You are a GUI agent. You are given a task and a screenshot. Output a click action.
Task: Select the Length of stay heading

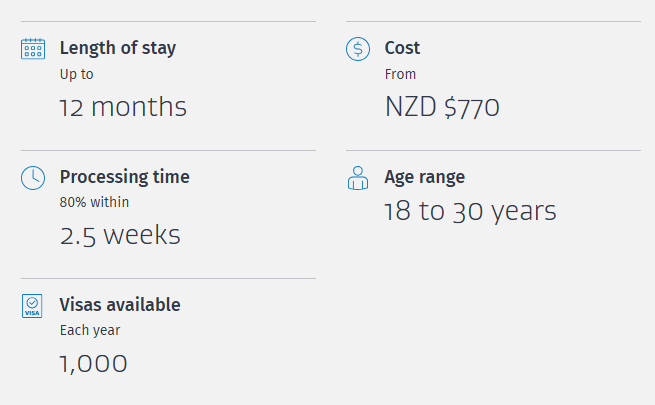[x=118, y=48]
